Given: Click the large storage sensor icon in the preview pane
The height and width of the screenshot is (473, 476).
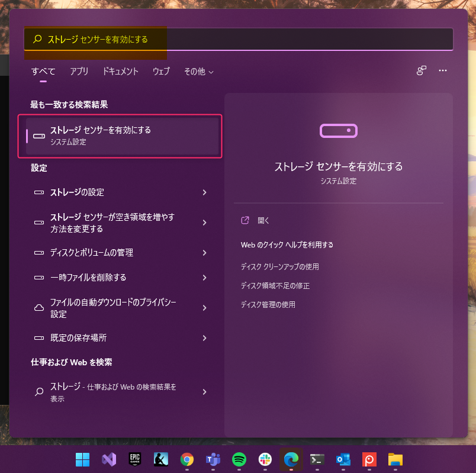Looking at the screenshot, I should [338, 130].
